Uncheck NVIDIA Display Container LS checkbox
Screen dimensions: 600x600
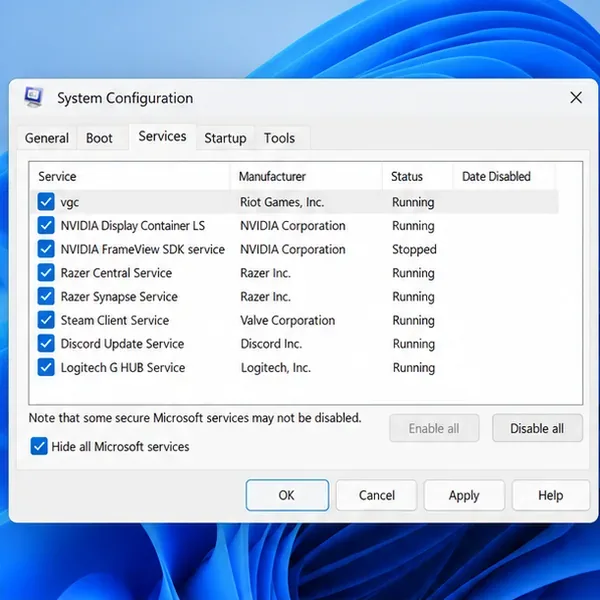click(46, 225)
